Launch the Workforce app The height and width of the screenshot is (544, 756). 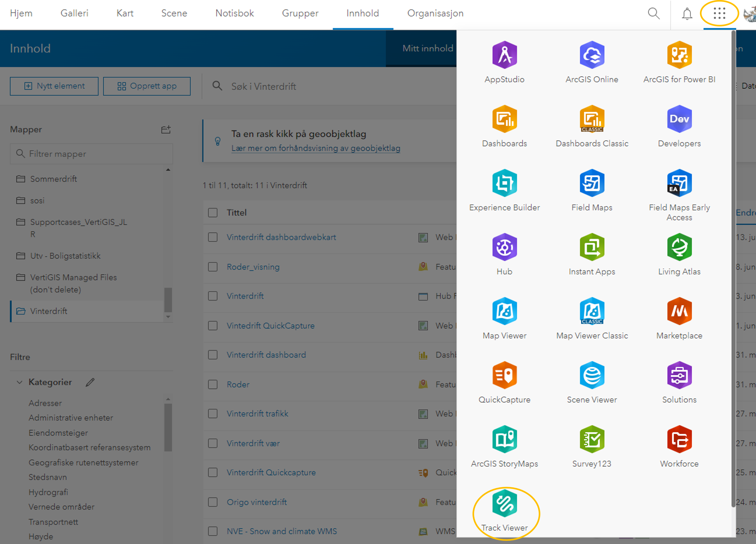tap(679, 447)
